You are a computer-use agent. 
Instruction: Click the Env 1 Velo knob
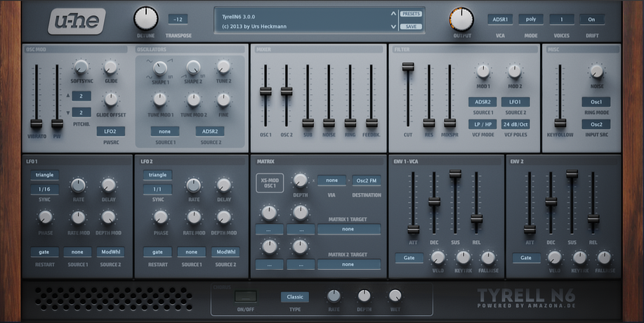coord(438,257)
